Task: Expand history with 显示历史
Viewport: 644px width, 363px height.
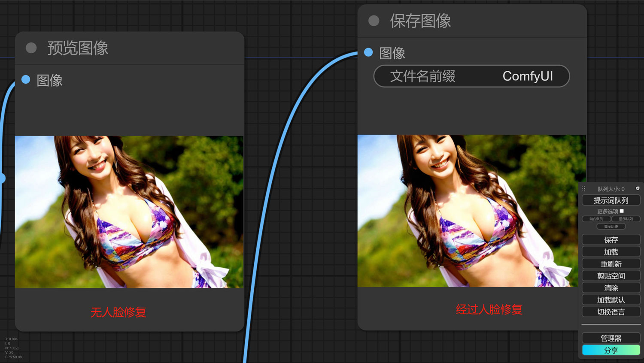Action: tap(611, 227)
